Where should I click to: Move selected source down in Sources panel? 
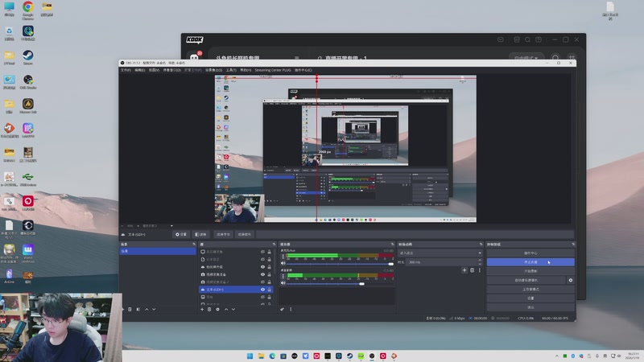[233, 310]
